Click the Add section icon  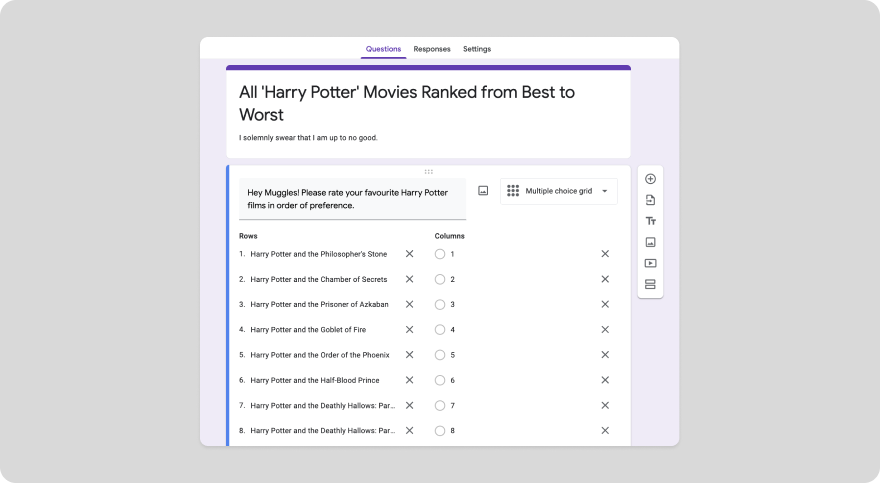point(650,284)
